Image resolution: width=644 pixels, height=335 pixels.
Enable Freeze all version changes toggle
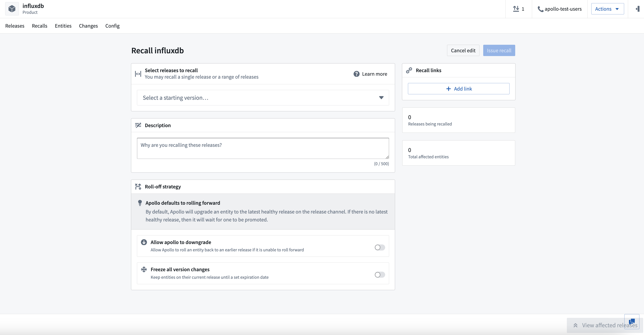click(x=380, y=275)
